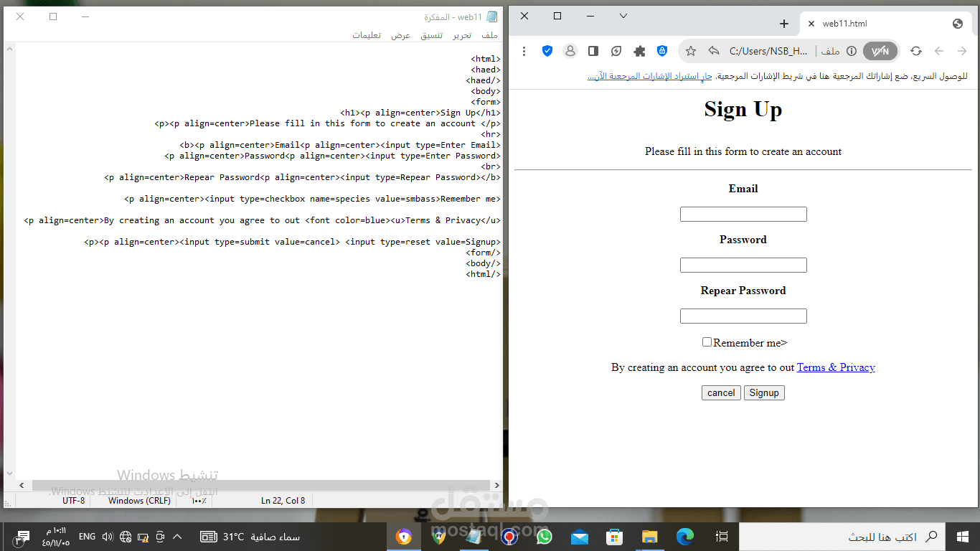Bookmark this page with the star icon
980x551 pixels.
(691, 51)
